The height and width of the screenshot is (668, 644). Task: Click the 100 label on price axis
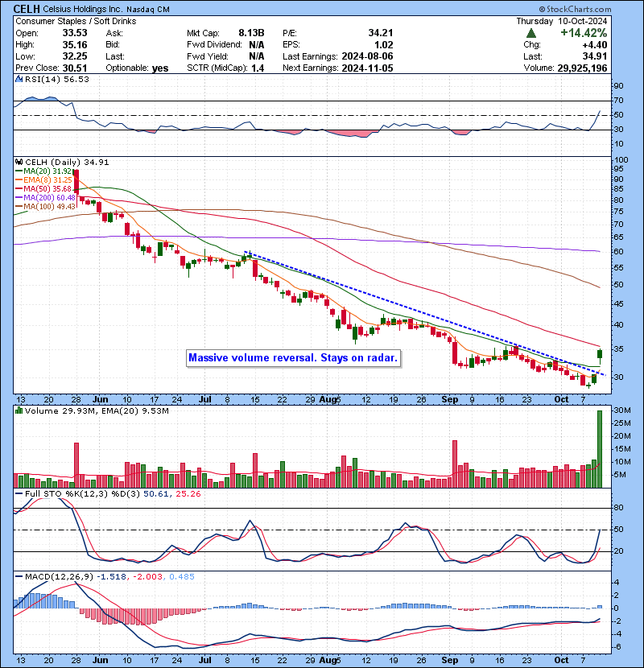click(x=621, y=160)
